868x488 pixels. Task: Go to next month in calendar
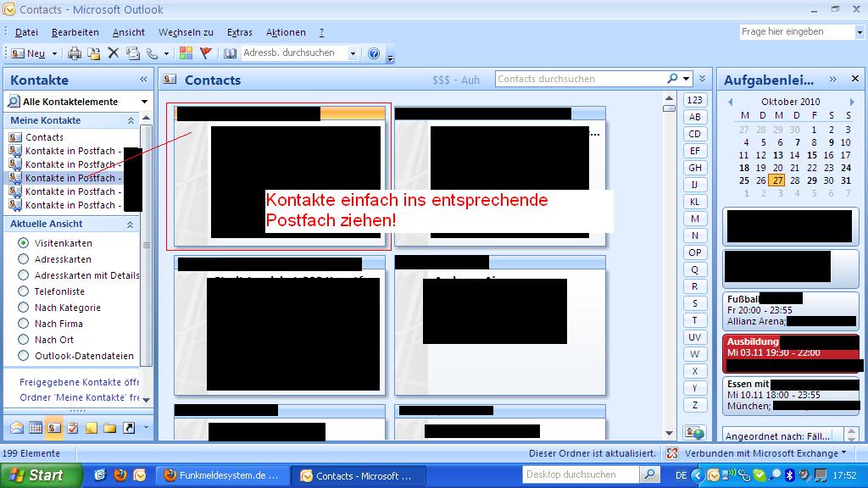click(x=852, y=102)
